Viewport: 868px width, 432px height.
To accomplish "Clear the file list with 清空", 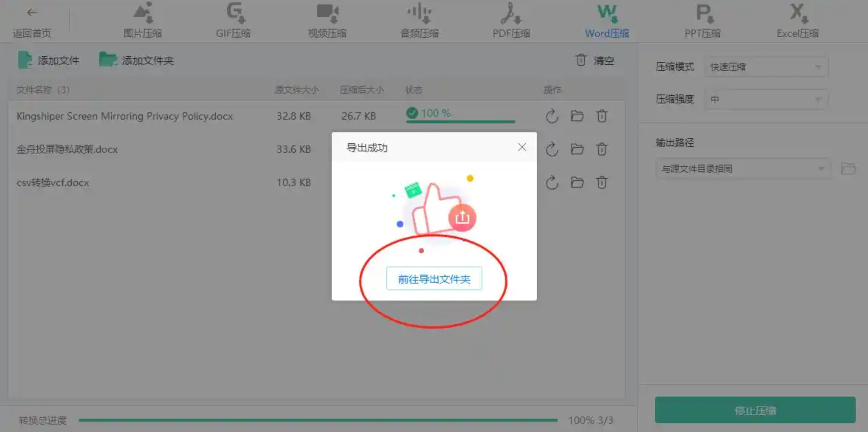I will tap(595, 60).
